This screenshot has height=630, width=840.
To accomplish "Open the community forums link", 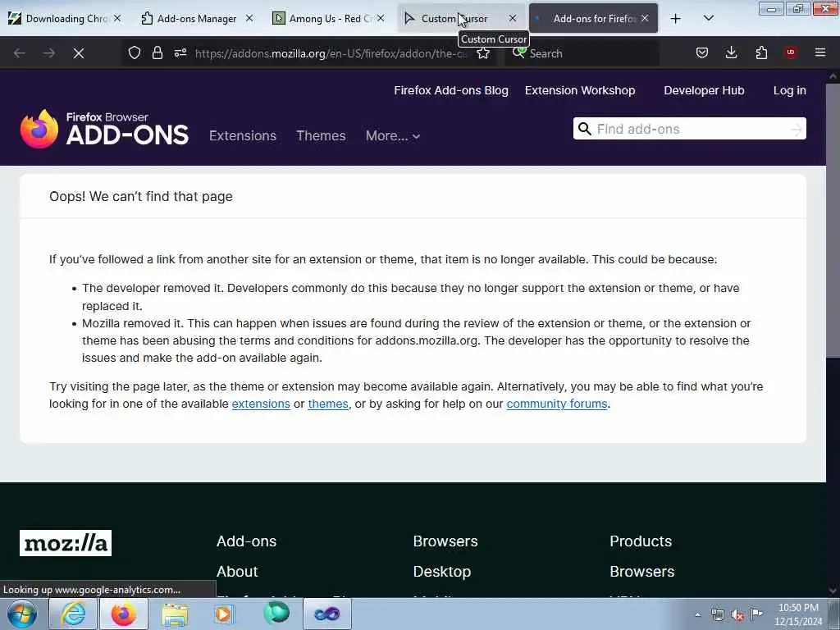I will (557, 404).
